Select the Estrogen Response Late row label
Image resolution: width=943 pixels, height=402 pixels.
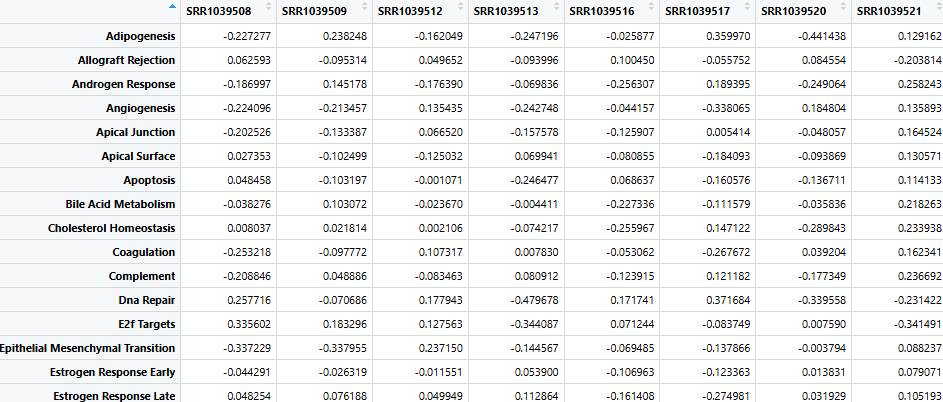[114, 396]
